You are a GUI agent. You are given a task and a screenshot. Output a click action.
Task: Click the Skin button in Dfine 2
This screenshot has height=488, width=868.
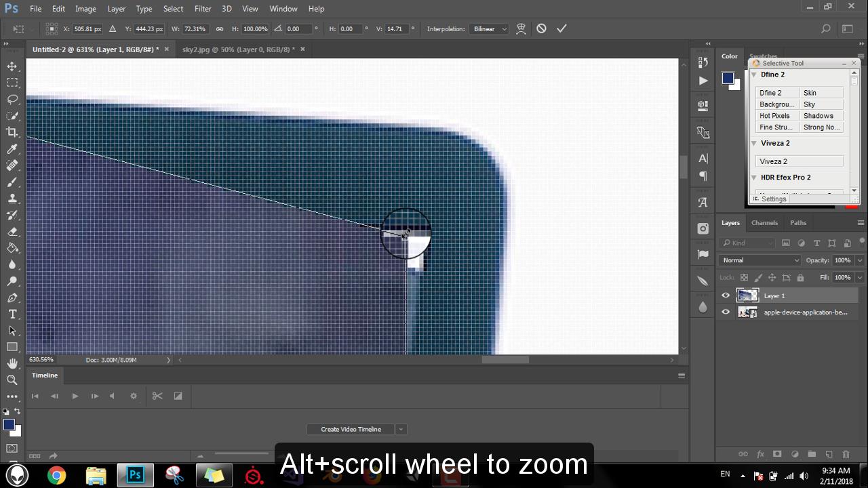[x=821, y=93]
